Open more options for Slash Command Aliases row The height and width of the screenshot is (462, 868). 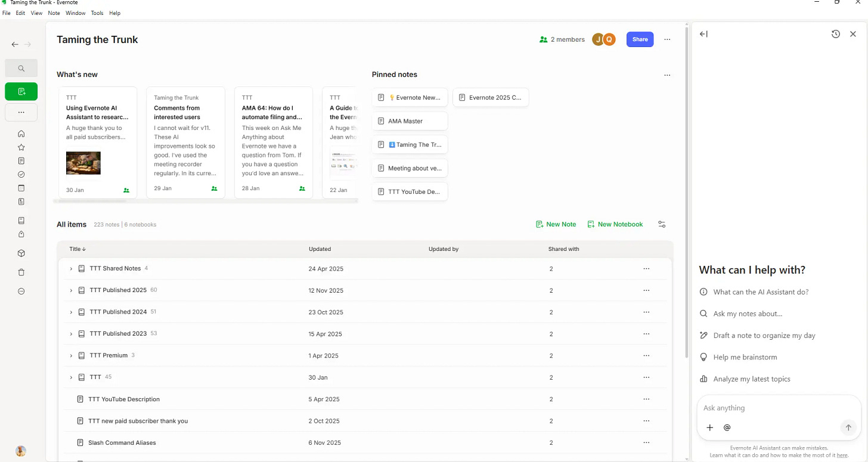(x=646, y=443)
